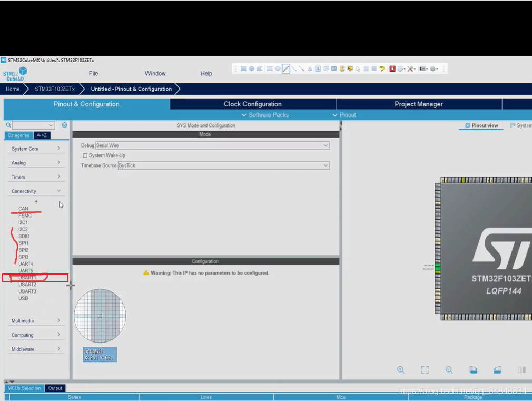Select the outline ellipse annotation tool

pyautogui.click(x=278, y=69)
